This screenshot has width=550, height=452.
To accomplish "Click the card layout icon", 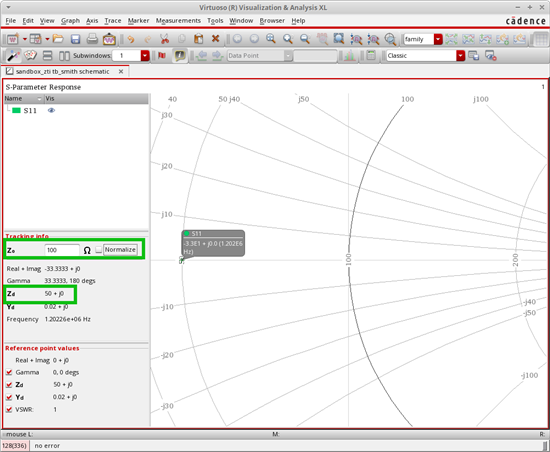I will (x=30, y=55).
